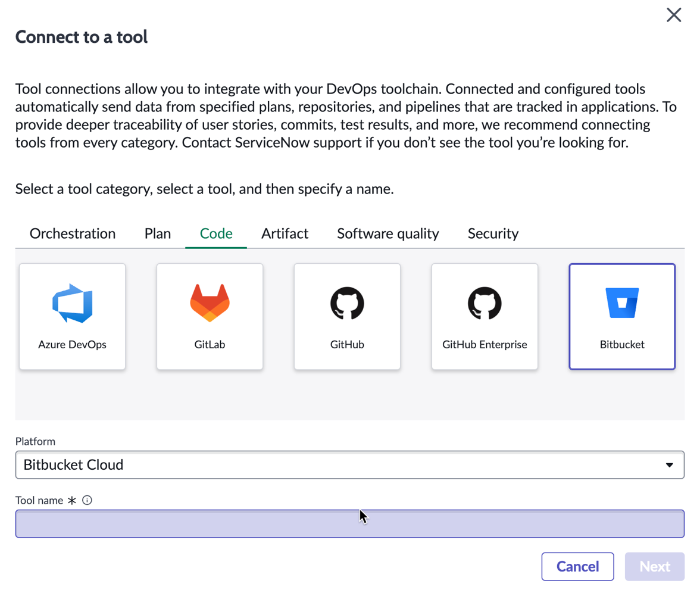Open the Software quality tab
This screenshot has height=593, width=700.
388,233
